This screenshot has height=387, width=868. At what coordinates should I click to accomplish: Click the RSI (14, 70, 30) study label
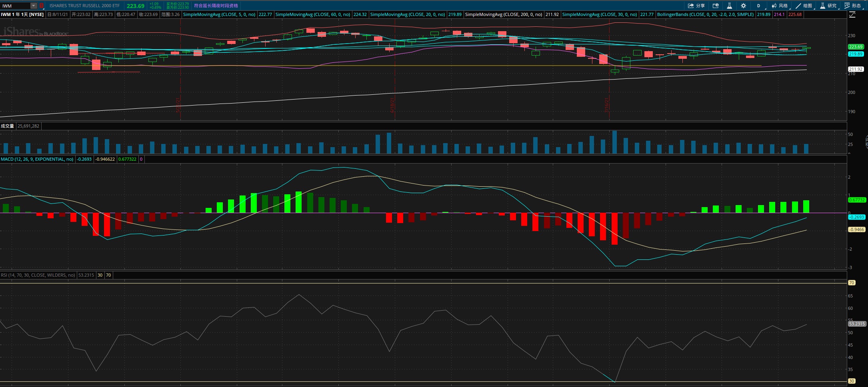point(38,275)
